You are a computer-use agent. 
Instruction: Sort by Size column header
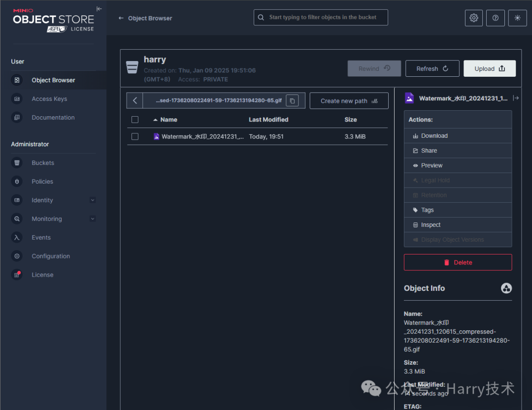point(351,120)
